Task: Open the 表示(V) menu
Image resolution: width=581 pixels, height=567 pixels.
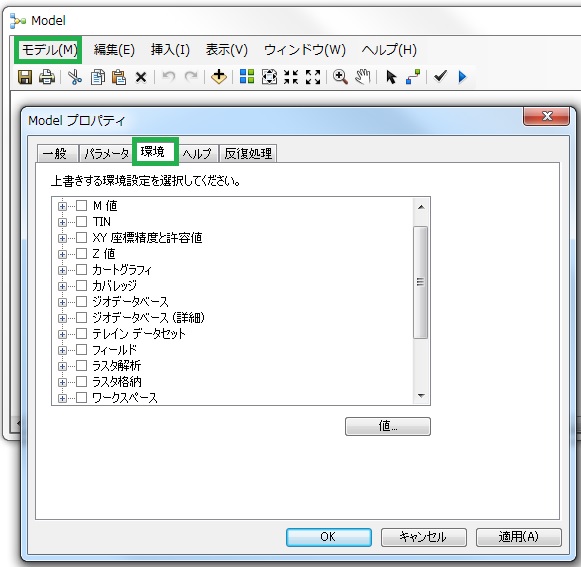Action: [227, 50]
